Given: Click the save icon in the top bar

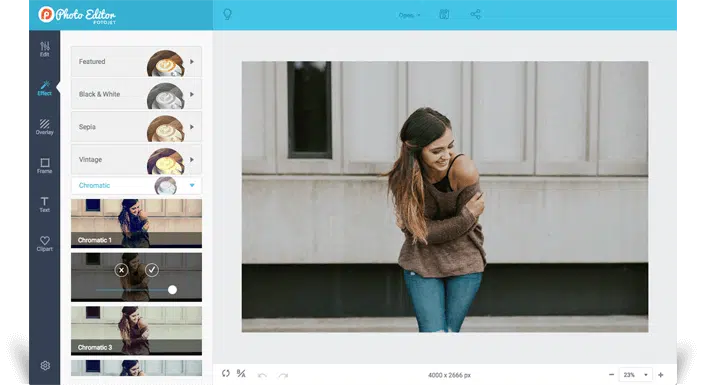Looking at the screenshot, I should pos(444,14).
